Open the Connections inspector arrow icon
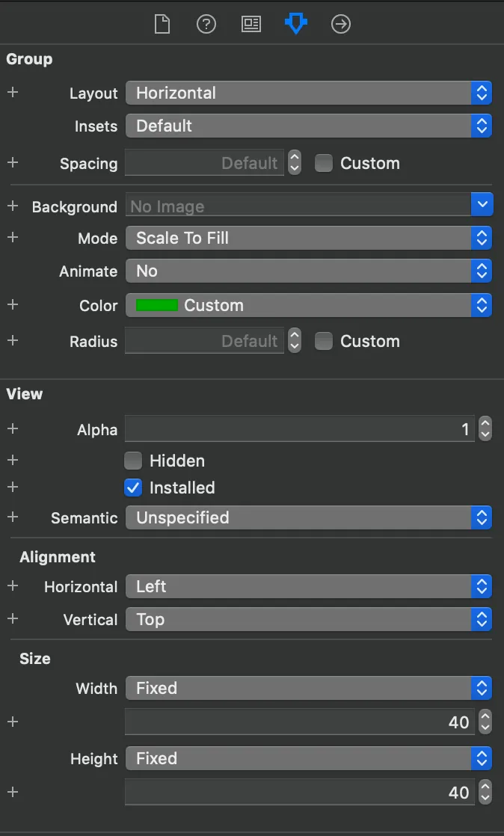 coord(341,25)
